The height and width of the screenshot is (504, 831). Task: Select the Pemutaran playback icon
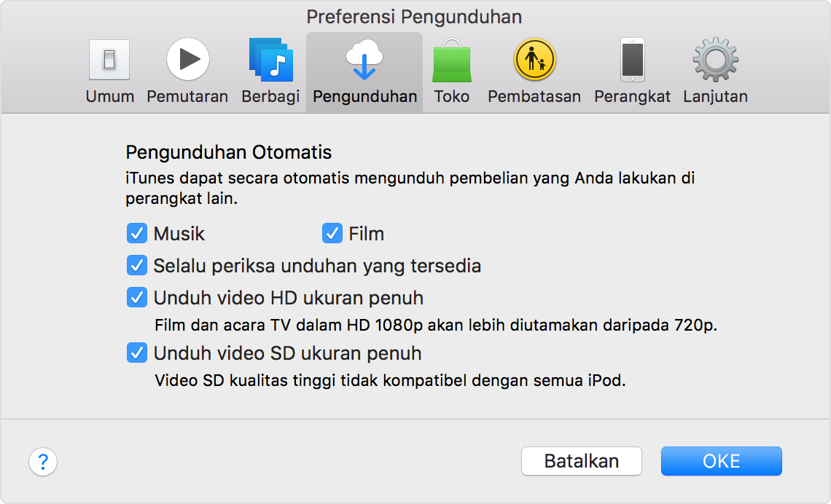[x=187, y=60]
